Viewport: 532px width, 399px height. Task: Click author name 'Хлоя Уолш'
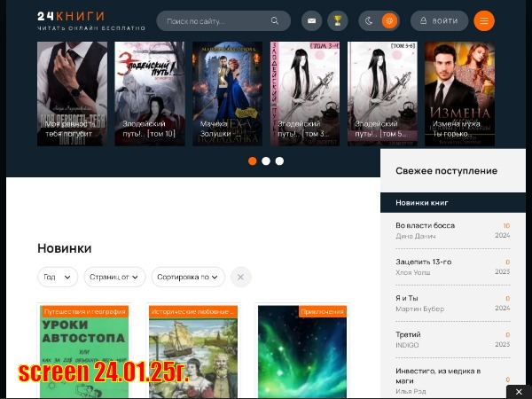[x=413, y=272]
